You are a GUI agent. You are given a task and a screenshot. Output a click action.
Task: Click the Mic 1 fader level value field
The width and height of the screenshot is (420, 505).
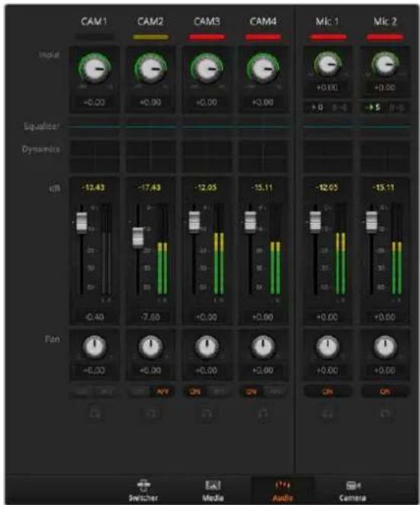coord(328,317)
